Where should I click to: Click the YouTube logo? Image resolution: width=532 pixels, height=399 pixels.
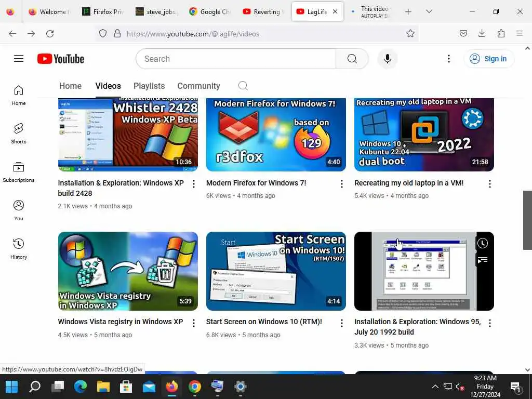point(61,59)
